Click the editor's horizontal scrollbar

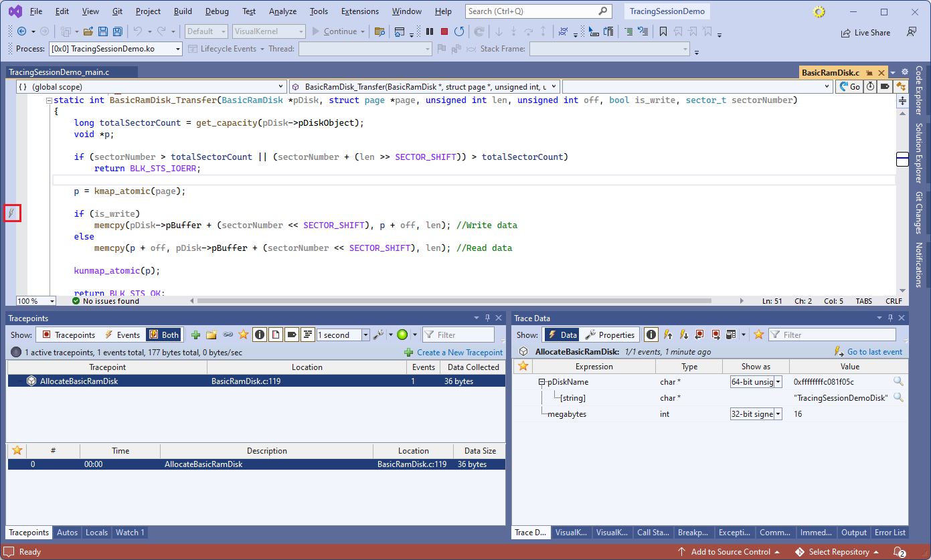click(x=454, y=301)
